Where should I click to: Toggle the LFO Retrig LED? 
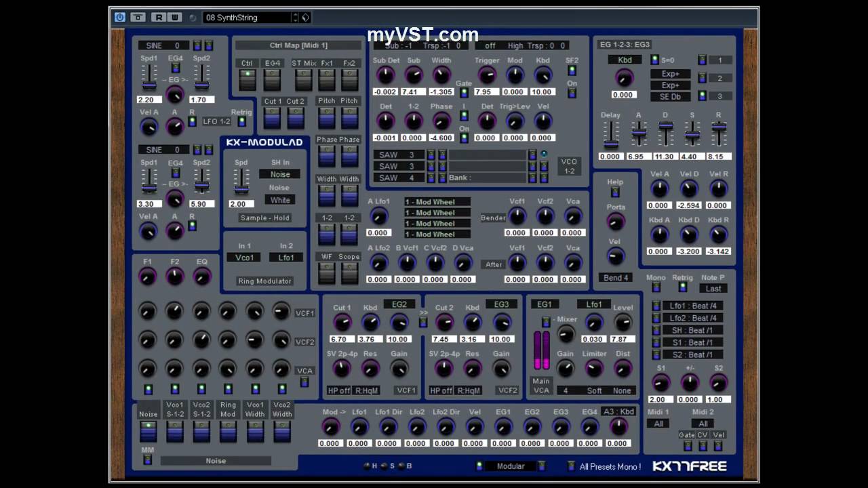[x=241, y=122]
